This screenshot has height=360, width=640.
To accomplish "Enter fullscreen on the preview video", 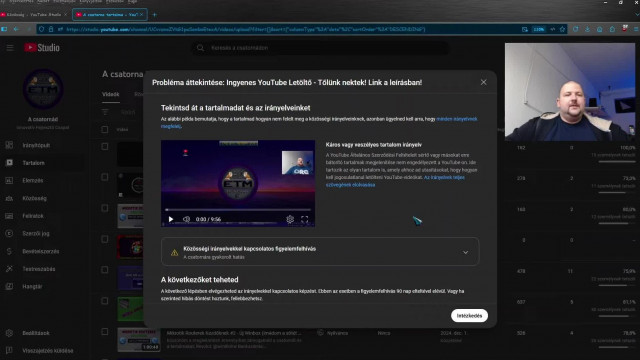I will pyautogui.click(x=304, y=219).
